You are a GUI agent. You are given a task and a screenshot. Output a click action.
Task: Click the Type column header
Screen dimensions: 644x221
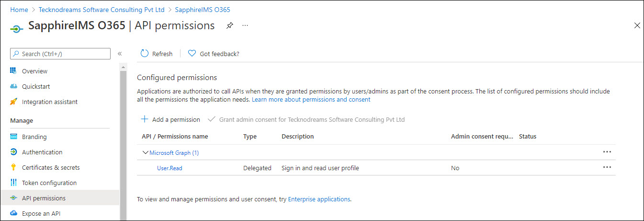[x=250, y=137]
